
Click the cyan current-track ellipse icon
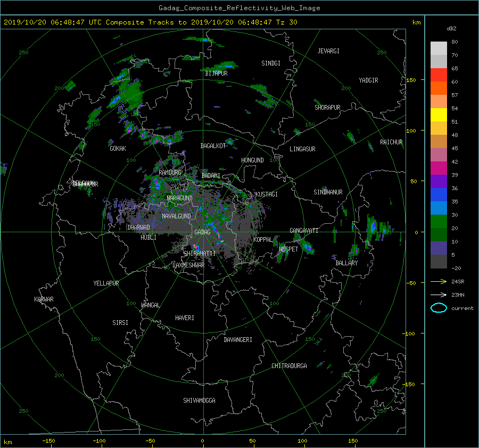point(439,308)
